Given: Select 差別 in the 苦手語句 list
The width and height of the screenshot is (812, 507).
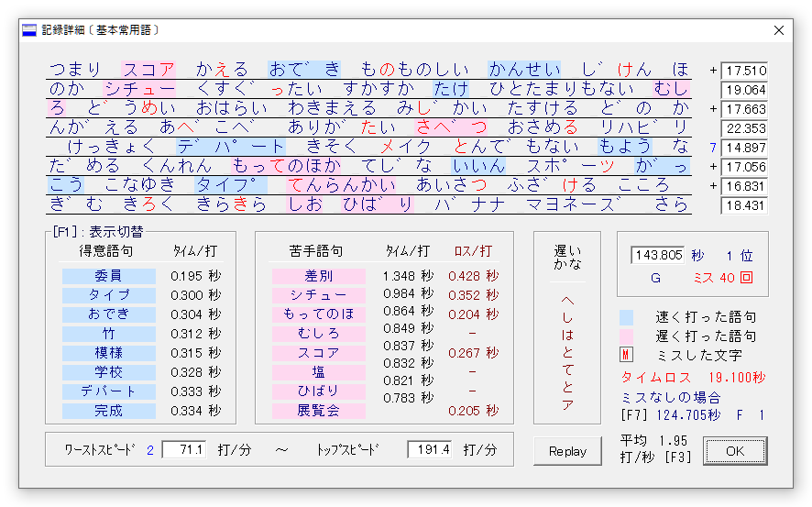Looking at the screenshot, I should (319, 276).
